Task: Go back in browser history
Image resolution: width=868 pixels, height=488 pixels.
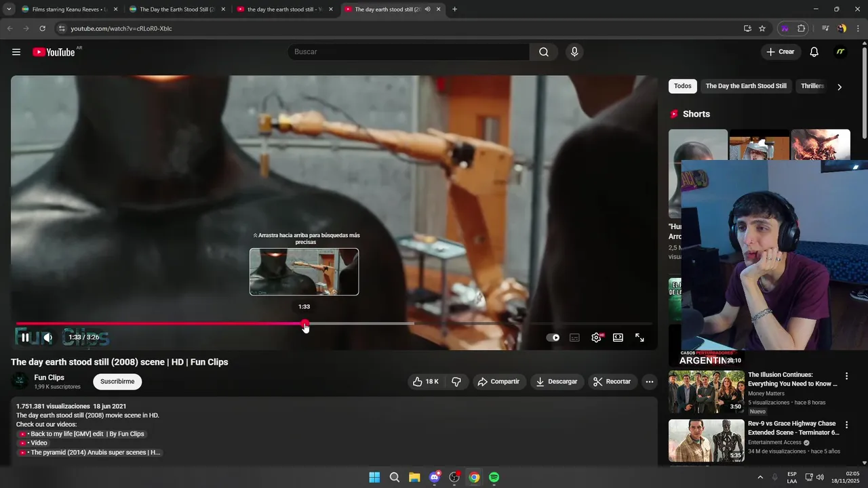Action: (x=9, y=28)
